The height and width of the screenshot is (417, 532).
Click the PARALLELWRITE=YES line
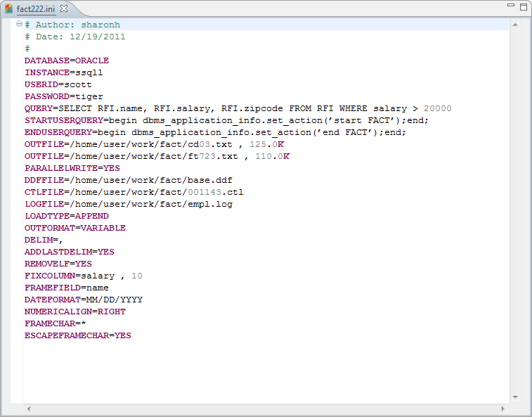pos(72,168)
